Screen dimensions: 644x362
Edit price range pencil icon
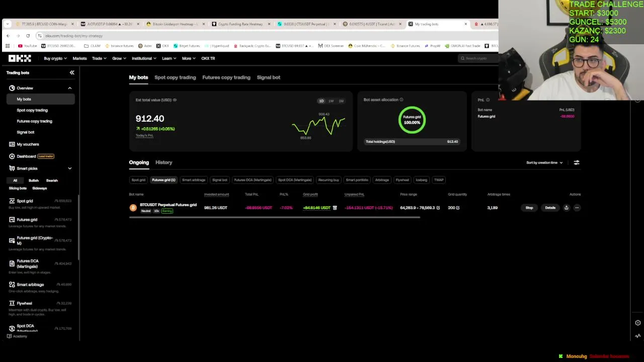438,208
